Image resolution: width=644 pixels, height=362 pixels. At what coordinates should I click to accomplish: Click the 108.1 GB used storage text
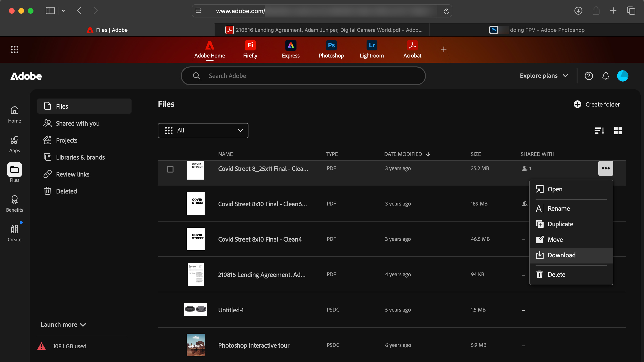pos(70,346)
